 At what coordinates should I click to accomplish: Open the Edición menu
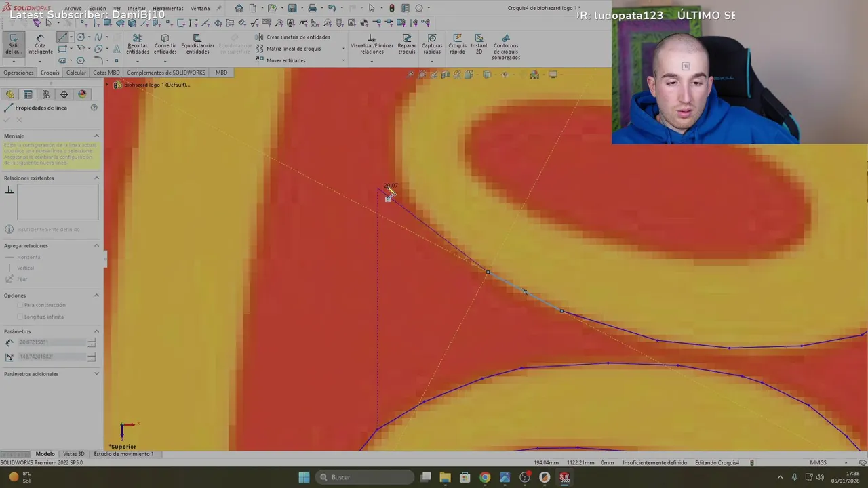(98, 9)
